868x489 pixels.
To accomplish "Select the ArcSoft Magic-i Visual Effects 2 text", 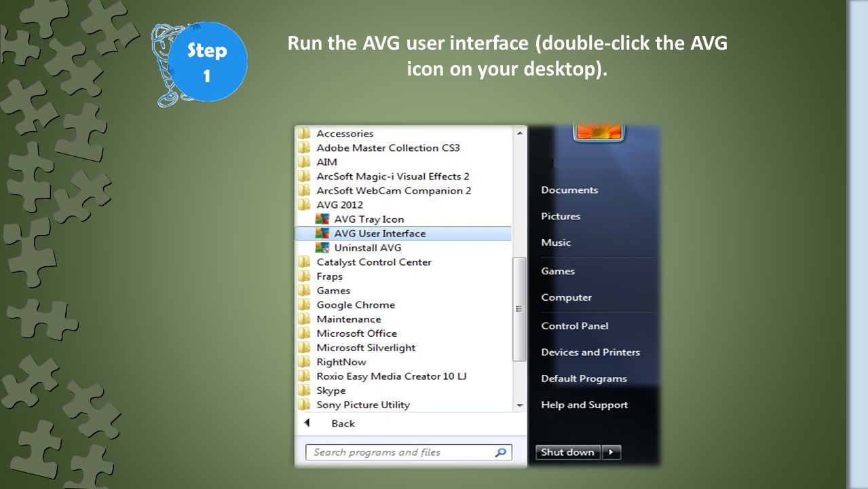I will 393,177.
